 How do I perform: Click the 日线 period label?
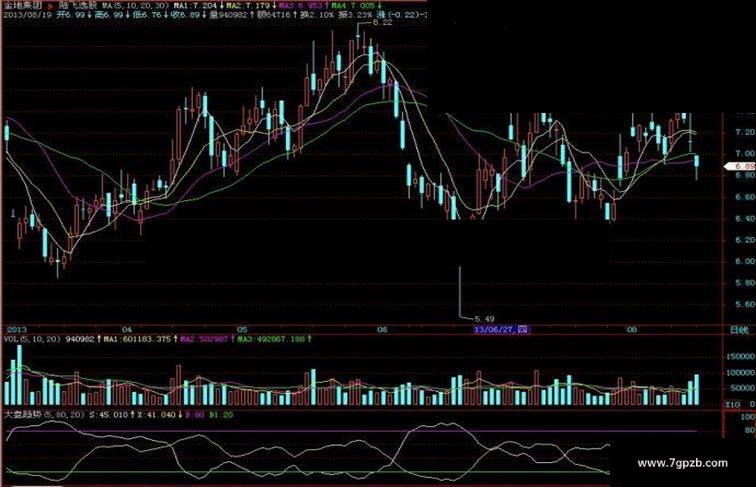coord(740,330)
